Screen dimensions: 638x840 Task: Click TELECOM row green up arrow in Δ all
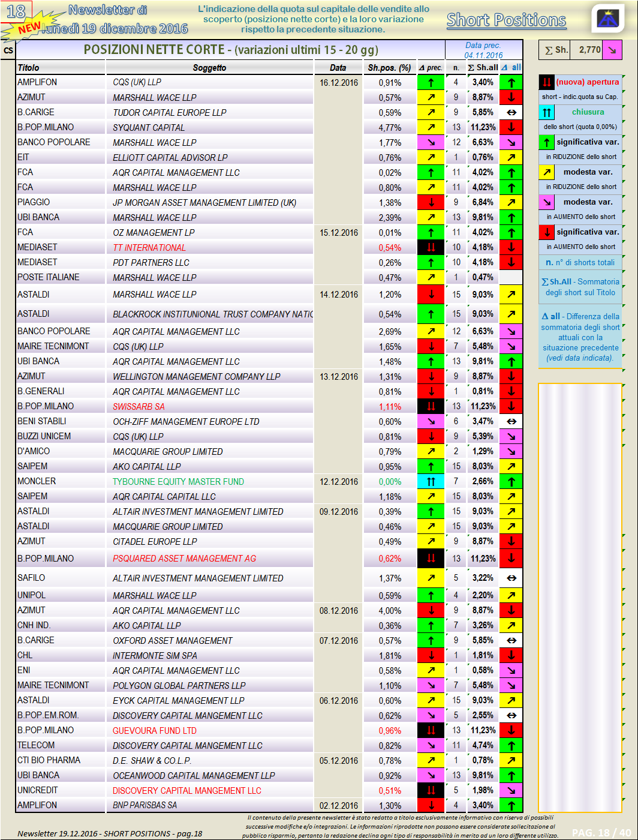coord(511,745)
